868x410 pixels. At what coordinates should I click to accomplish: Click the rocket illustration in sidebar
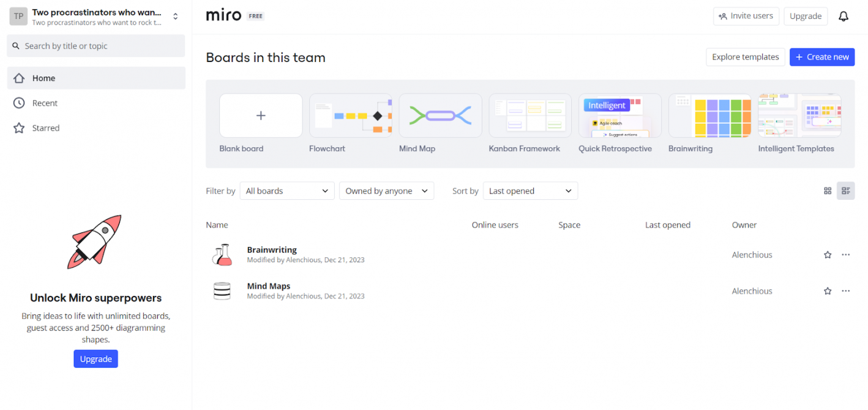pyautogui.click(x=95, y=241)
